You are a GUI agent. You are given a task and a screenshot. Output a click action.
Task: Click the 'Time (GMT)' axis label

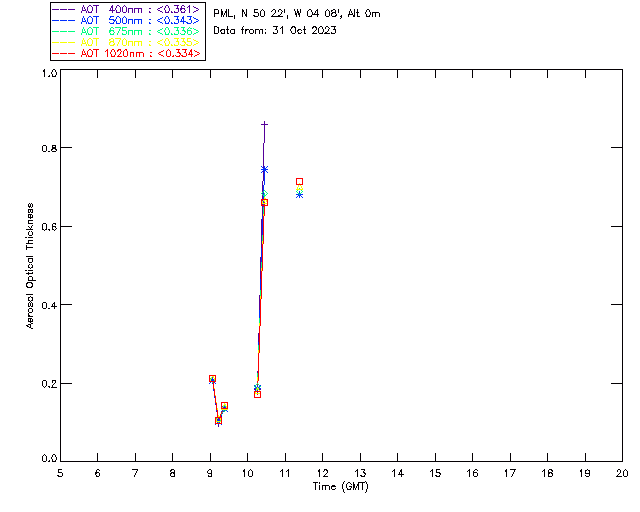(x=340, y=487)
